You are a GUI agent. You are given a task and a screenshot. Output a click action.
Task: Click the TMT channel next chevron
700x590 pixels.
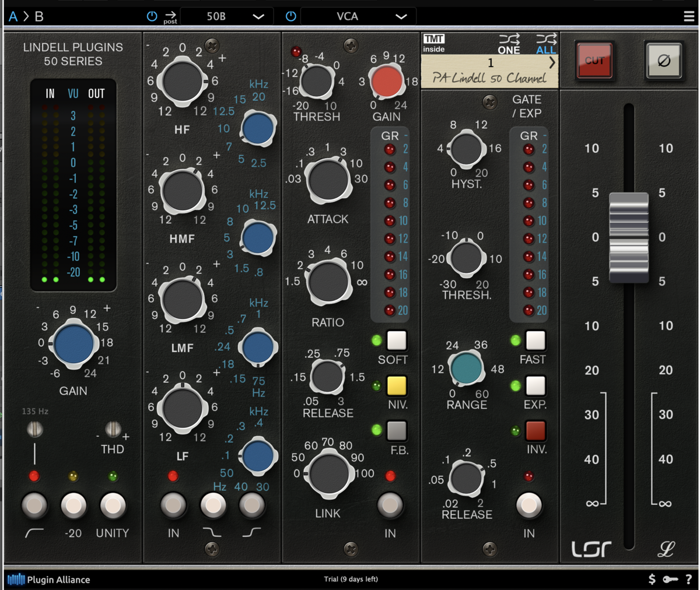[552, 62]
